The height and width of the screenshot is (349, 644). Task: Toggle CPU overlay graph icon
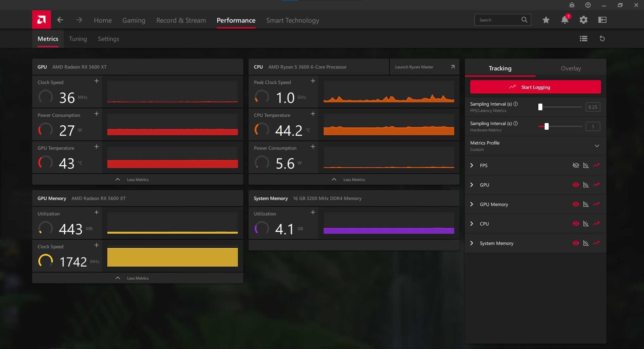click(x=586, y=224)
